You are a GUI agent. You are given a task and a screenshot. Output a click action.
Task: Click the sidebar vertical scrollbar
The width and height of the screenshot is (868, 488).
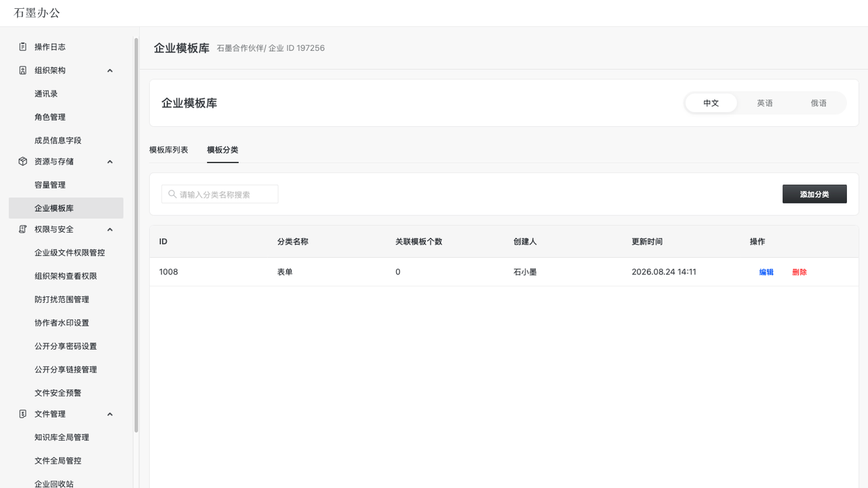coord(136,235)
